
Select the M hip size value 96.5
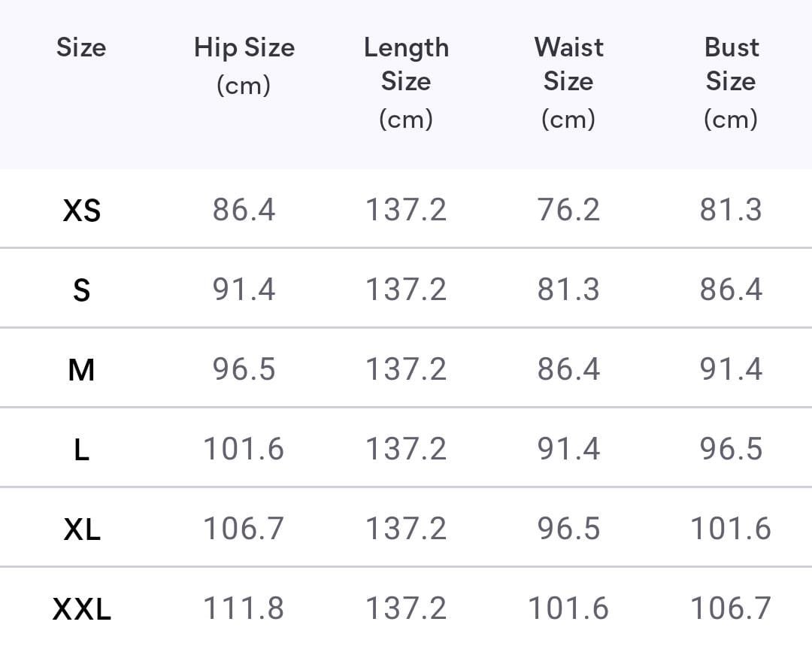(x=244, y=369)
